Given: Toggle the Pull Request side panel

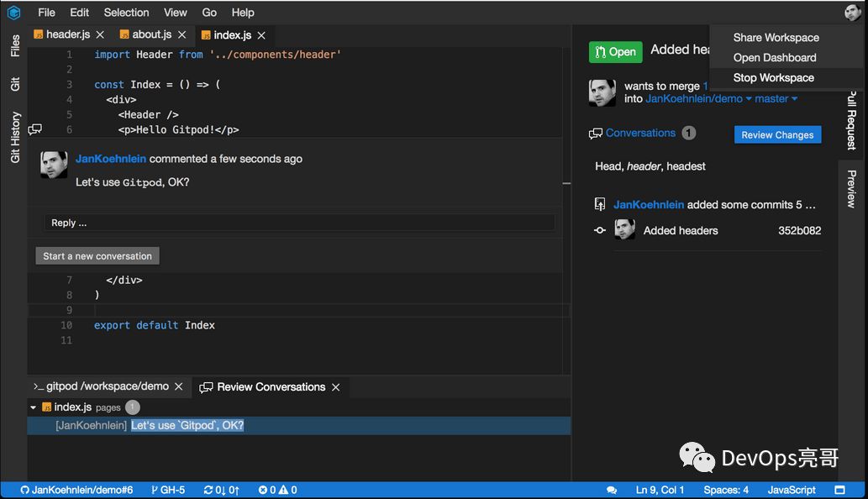Looking at the screenshot, I should point(852,121).
